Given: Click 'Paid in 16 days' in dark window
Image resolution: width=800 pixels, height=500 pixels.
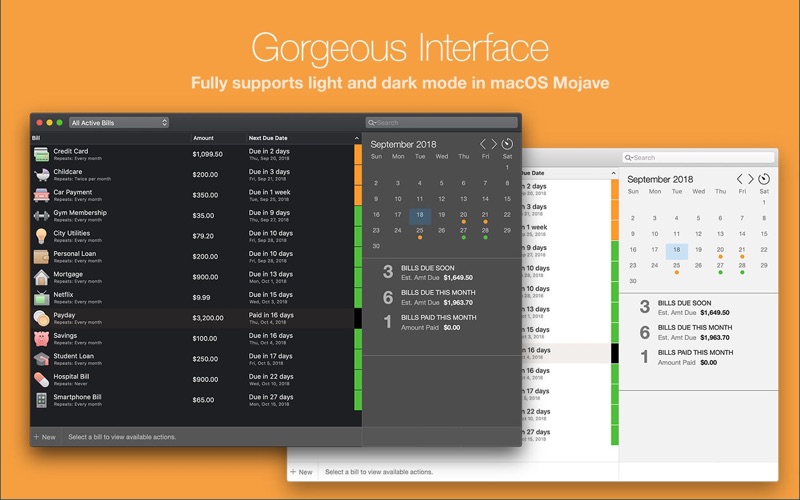Looking at the screenshot, I should coord(271,315).
